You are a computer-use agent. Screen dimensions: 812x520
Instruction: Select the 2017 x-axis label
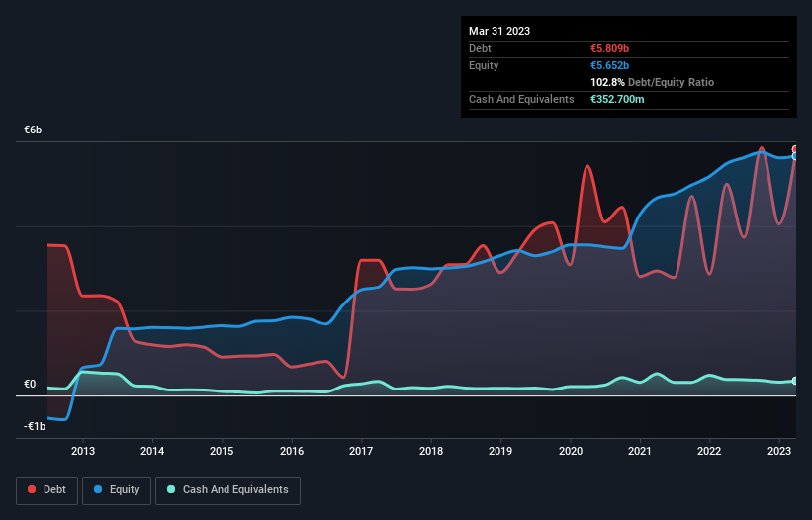pos(361,451)
